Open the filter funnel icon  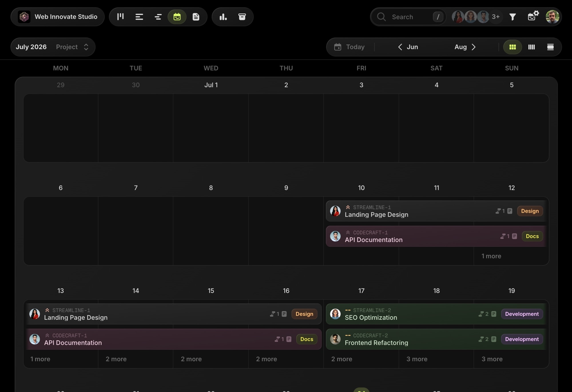[x=513, y=17]
